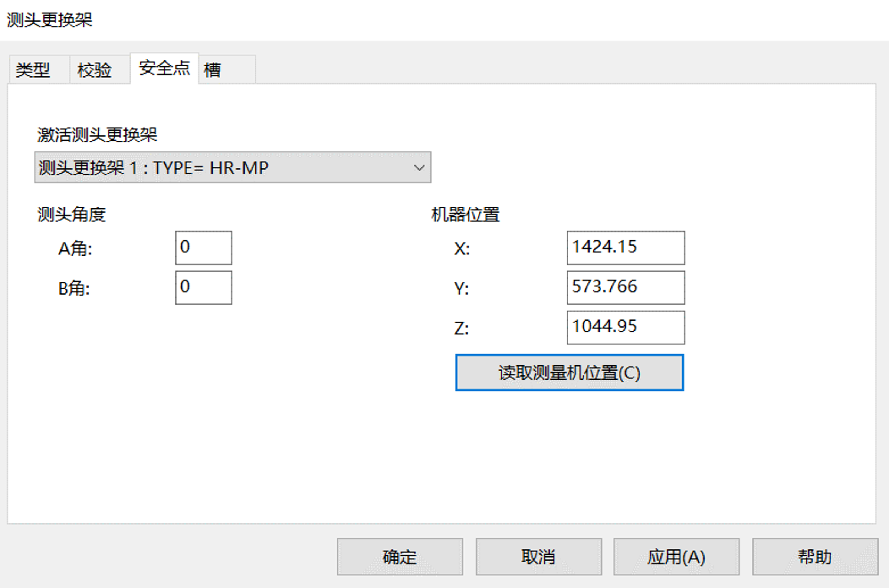This screenshot has height=588, width=889.
Task: Click the Z field showing 1044.95
Action: pos(626,327)
